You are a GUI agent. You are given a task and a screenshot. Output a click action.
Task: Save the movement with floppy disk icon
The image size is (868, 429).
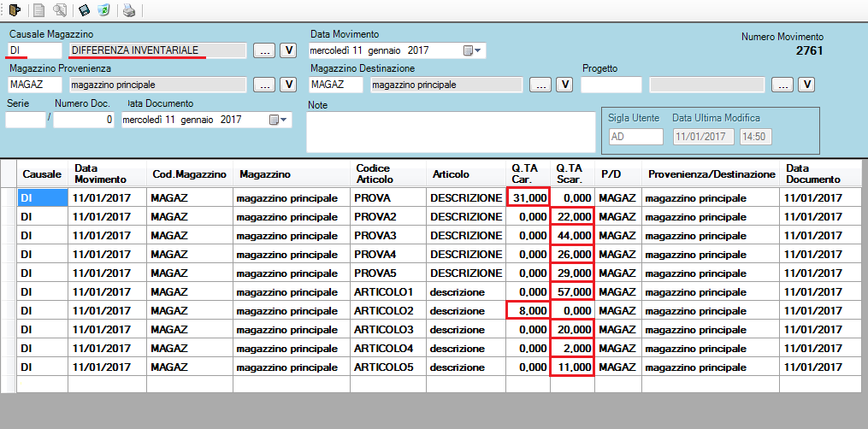(84, 10)
